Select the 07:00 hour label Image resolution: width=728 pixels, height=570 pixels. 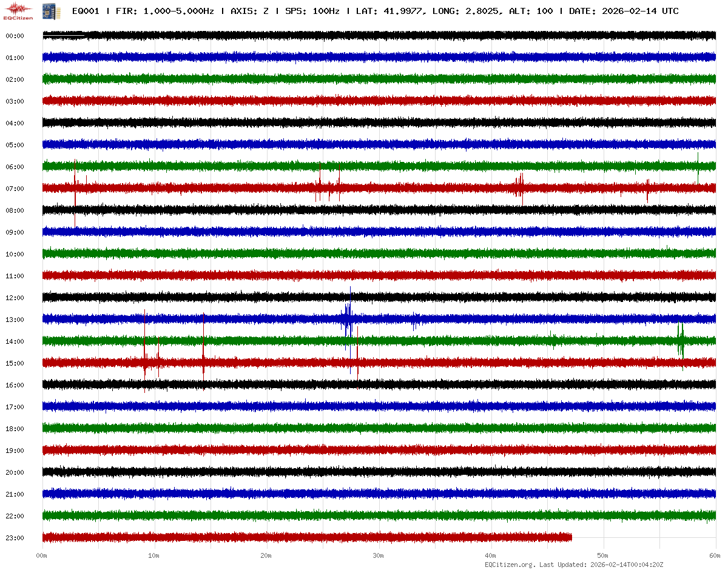click(x=15, y=189)
